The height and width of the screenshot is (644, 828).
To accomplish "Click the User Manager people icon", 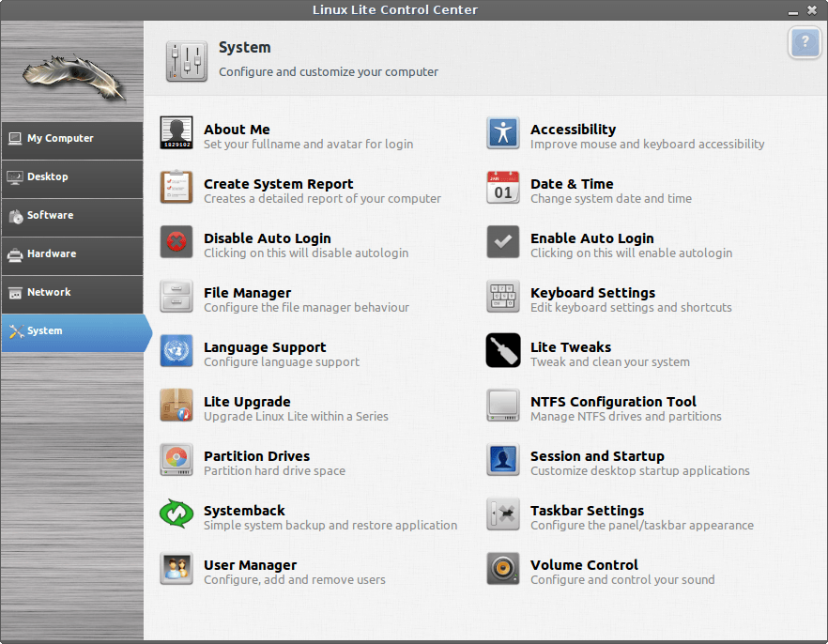I will [176, 568].
